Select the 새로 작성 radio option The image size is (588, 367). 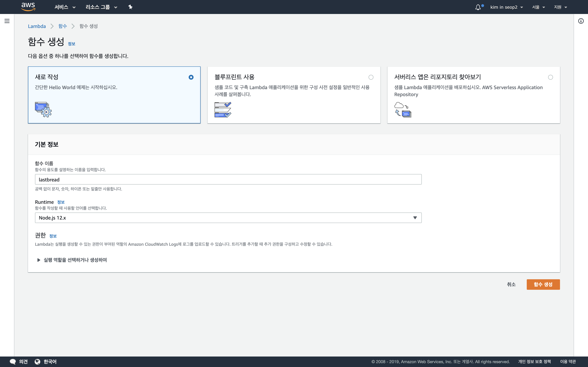pyautogui.click(x=191, y=77)
